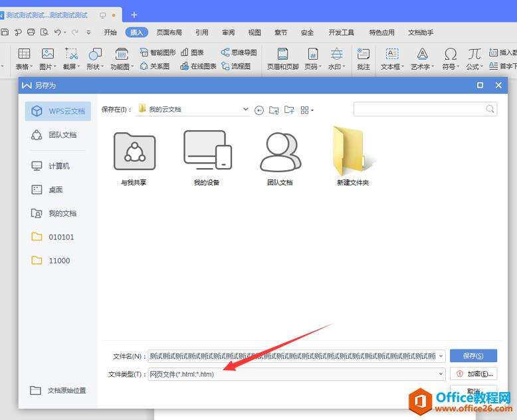The height and width of the screenshot is (420, 517).
Task: Open the 功能图 function chart tool
Action: coord(122,58)
